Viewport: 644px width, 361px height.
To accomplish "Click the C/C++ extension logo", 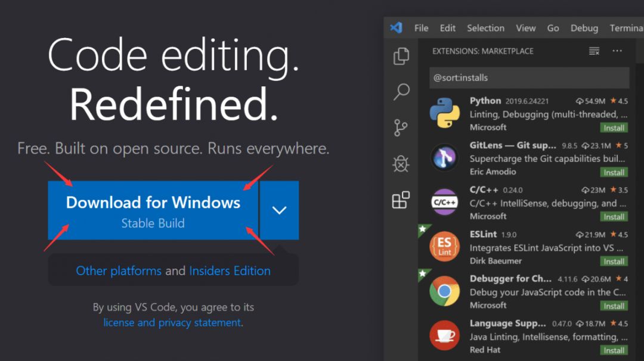I will [444, 202].
